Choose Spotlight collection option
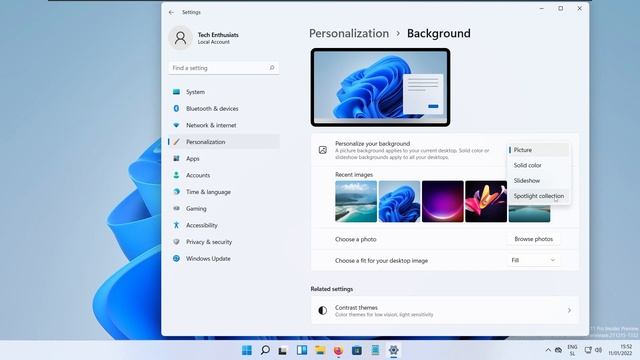The image size is (640, 360). (x=538, y=196)
